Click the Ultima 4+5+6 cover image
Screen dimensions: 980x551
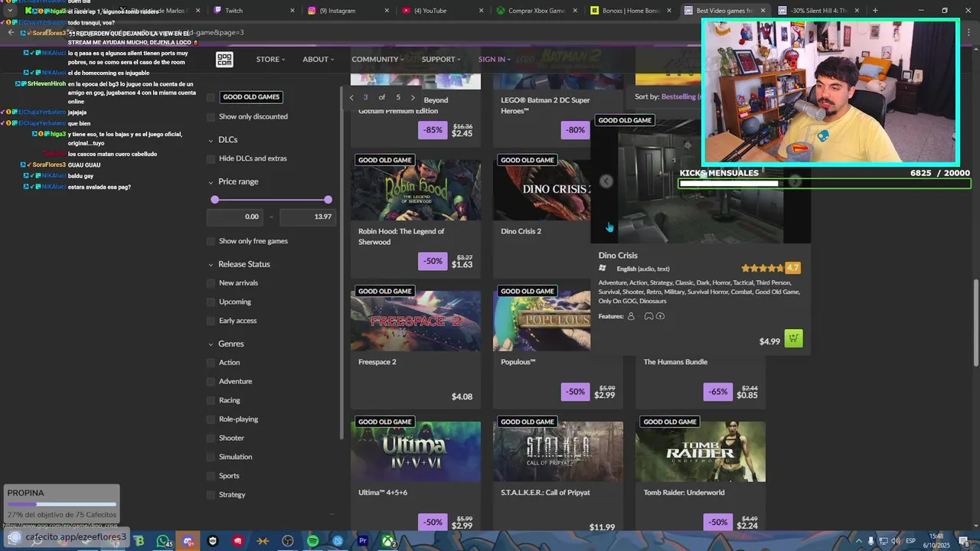[x=416, y=452]
